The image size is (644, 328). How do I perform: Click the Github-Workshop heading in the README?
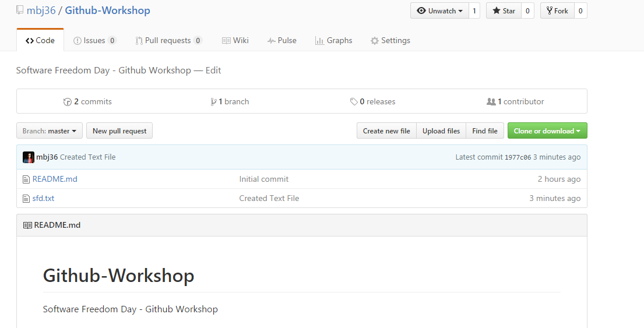coord(119,275)
